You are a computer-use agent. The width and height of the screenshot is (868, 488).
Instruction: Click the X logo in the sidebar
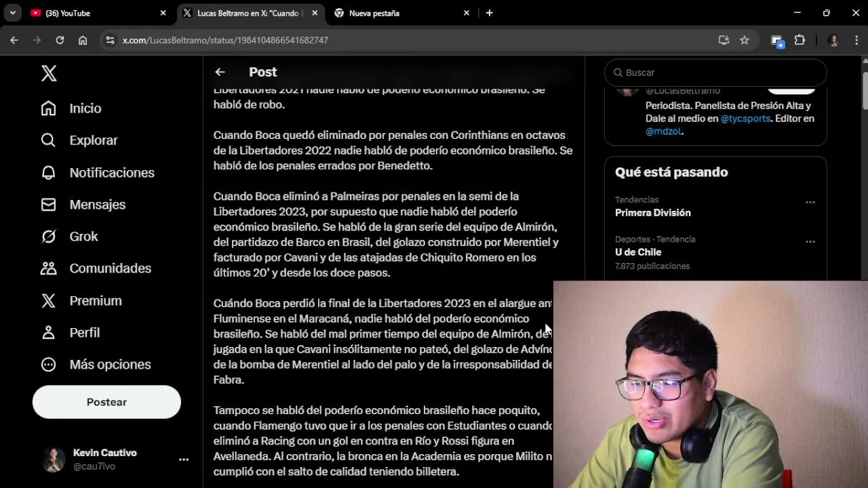tap(49, 73)
